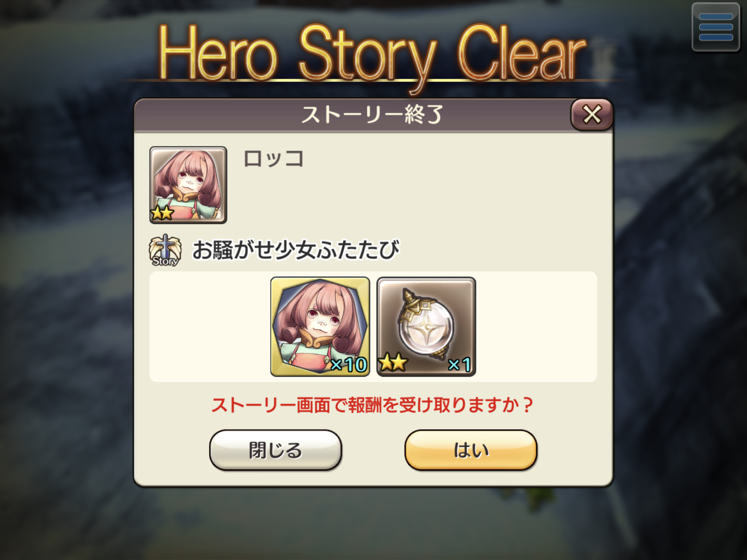Click the two-star rating on orb item
This screenshot has height=560, width=747.
(x=393, y=363)
